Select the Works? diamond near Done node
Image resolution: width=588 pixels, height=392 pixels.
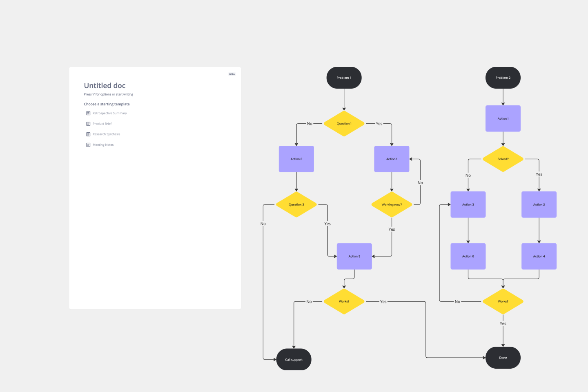[x=503, y=301]
